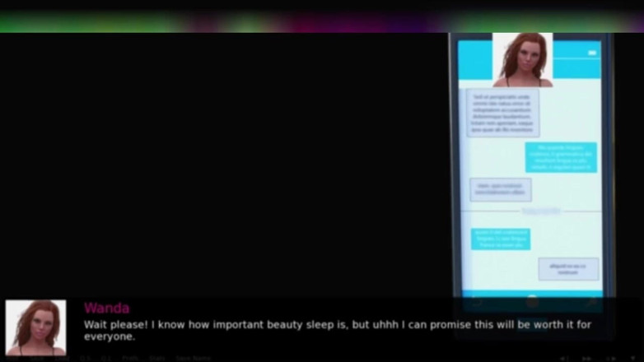Click the blue bubble below the date divider
This screenshot has width=644, height=362.
500,239
